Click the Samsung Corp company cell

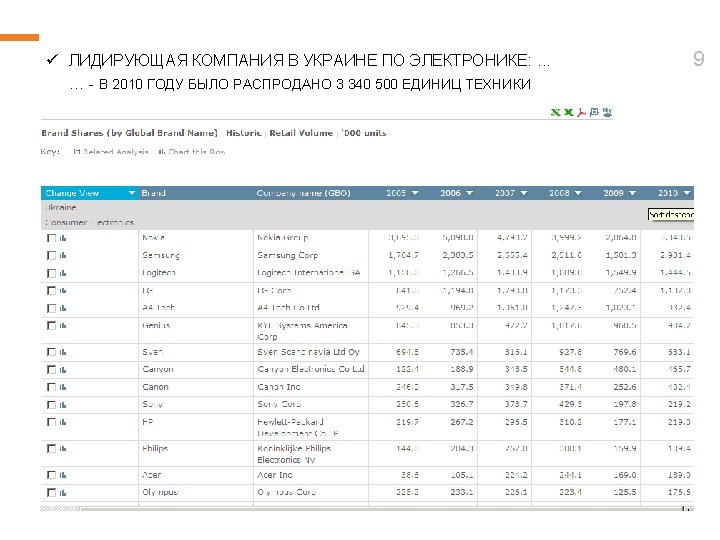(287, 255)
